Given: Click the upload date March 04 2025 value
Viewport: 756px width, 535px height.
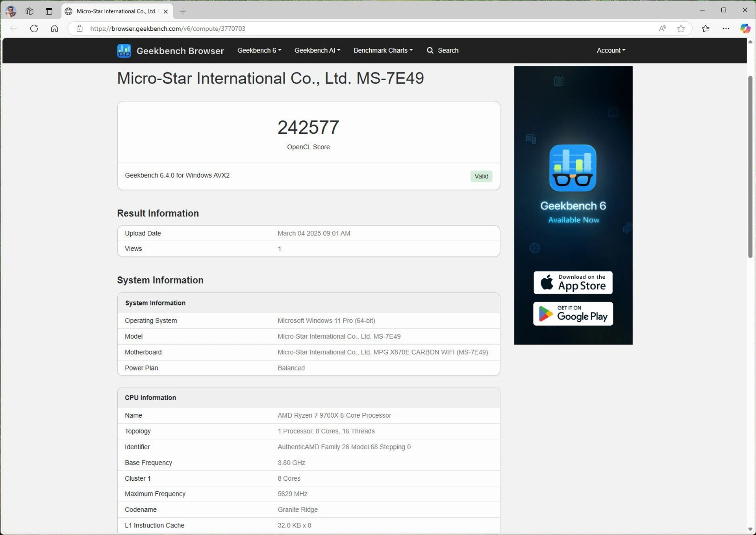Looking at the screenshot, I should [314, 233].
